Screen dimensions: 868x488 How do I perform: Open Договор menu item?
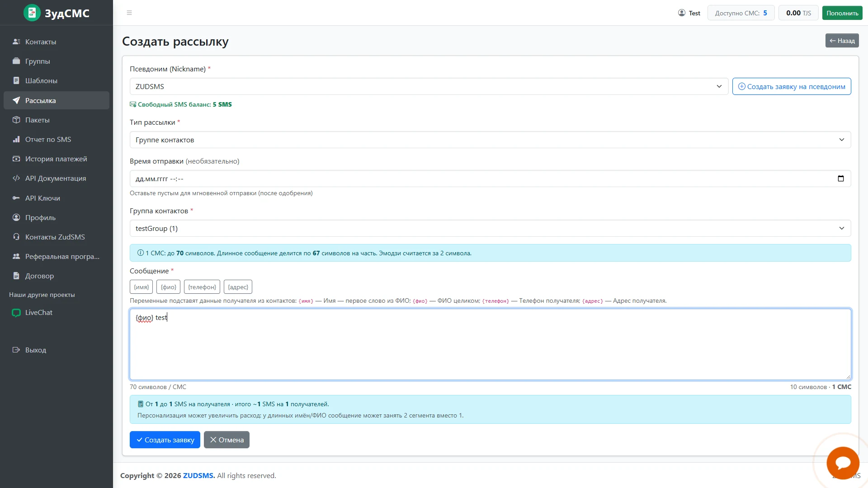[x=57, y=276]
